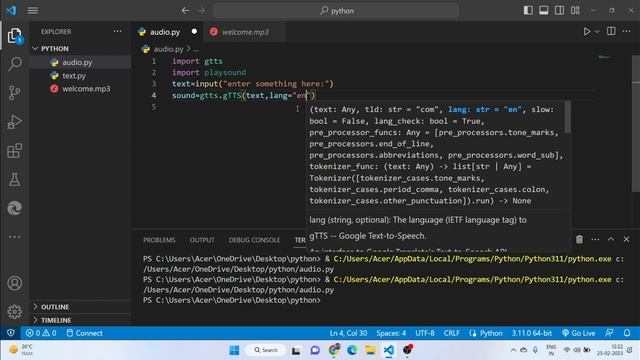Screen dimensions: 640x360
Task: Go to line via Ln 4, Col 30
Action: 348,333
